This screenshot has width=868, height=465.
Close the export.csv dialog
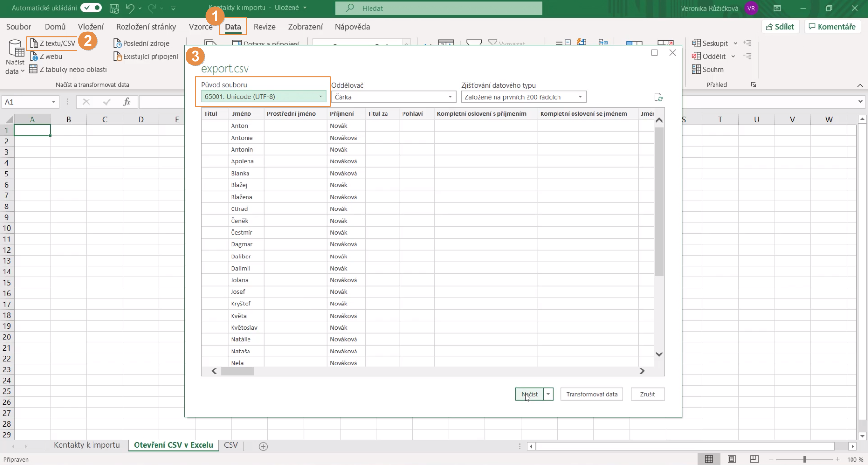673,53
